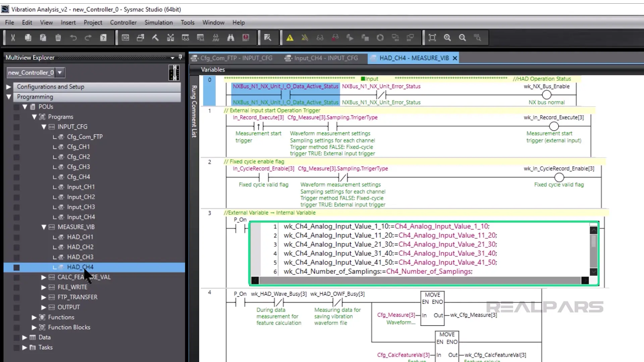This screenshot has height=362, width=644.
Task: Click the Build hammer icon
Action: click(x=155, y=38)
